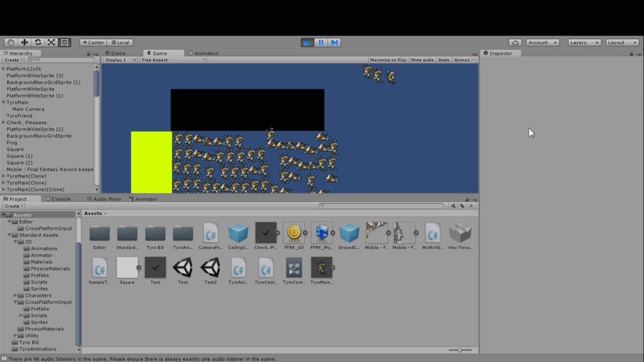Expand sub-assets arrow of FFRK_Gil

pyautogui.click(x=305, y=233)
